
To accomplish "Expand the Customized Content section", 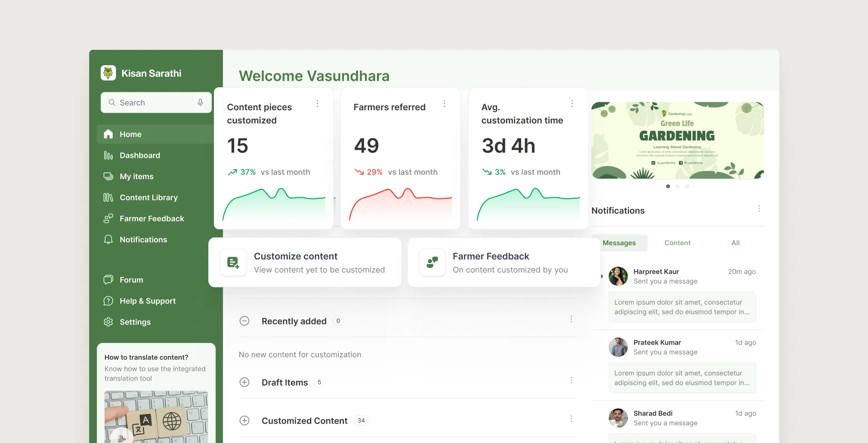I will click(x=244, y=421).
